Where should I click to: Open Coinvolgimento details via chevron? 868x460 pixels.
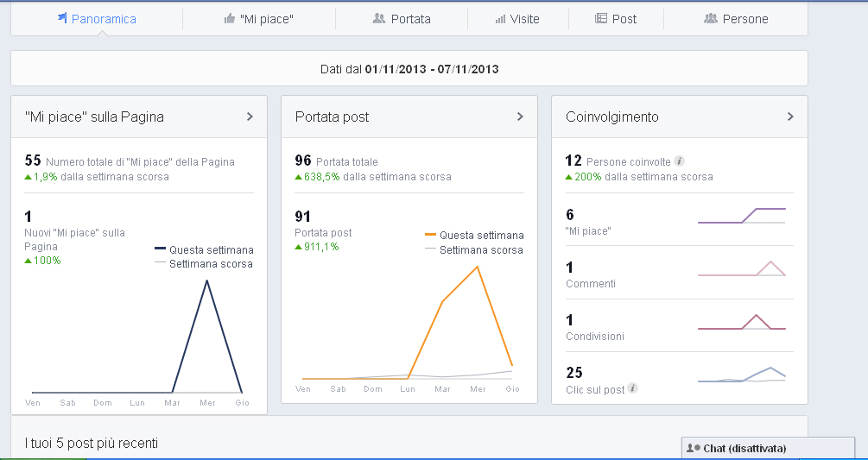pos(790,117)
